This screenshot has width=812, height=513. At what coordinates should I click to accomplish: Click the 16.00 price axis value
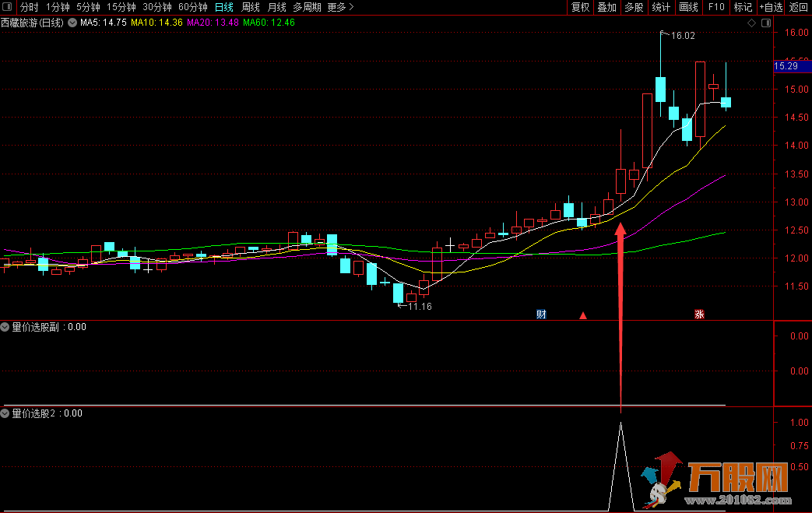tap(796, 32)
